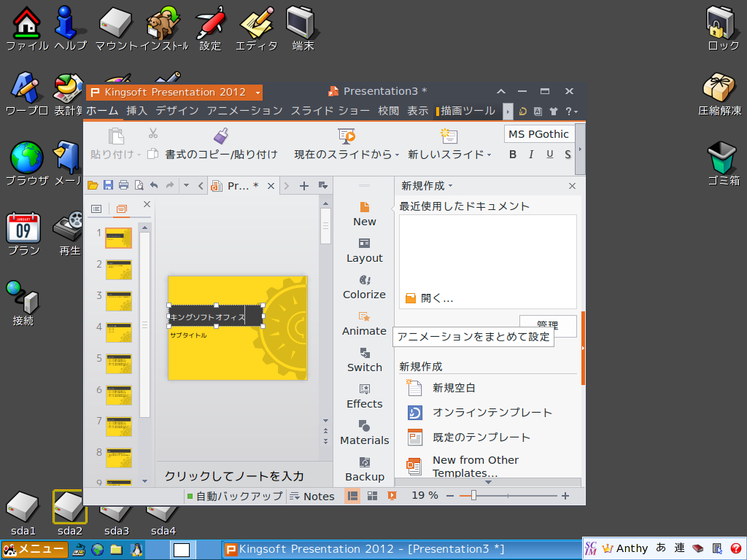
Task: Open Animate in the side task pane
Action: [365, 324]
